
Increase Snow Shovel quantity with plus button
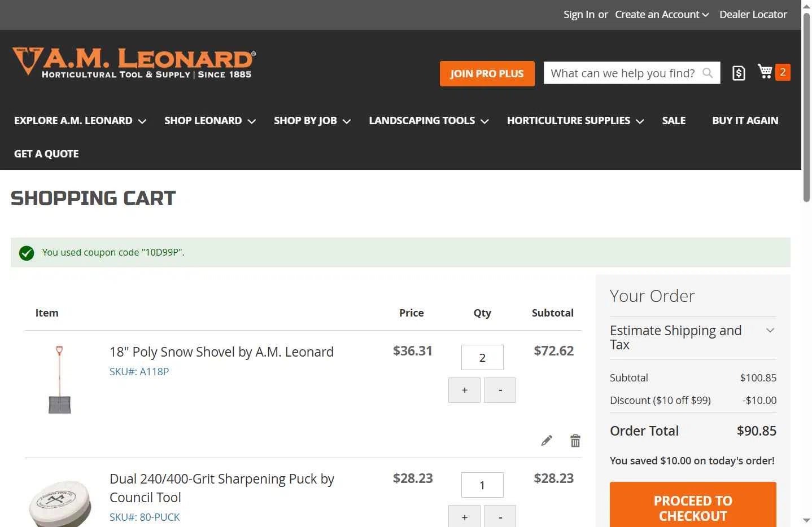point(464,390)
